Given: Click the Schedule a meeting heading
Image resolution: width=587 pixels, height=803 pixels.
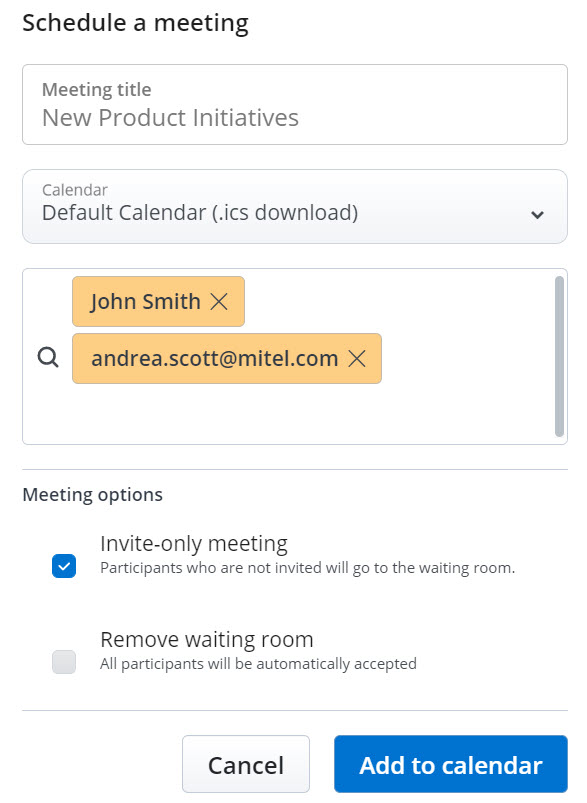Looking at the screenshot, I should click(x=136, y=23).
